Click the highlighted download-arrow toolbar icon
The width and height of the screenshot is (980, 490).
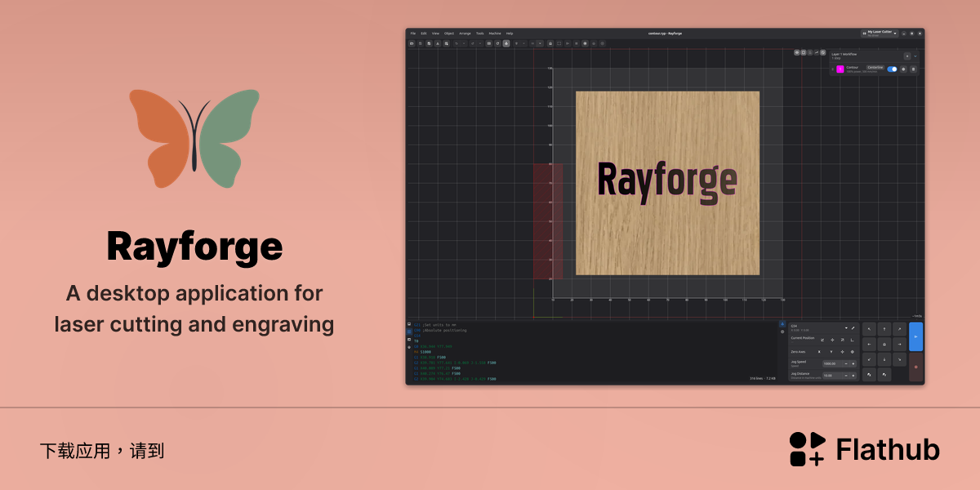click(x=506, y=43)
